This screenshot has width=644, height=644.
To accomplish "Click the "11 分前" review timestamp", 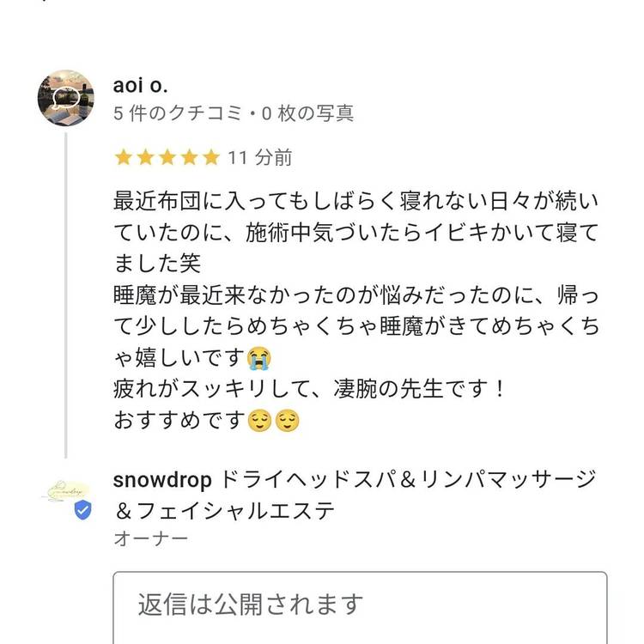I will 260,158.
